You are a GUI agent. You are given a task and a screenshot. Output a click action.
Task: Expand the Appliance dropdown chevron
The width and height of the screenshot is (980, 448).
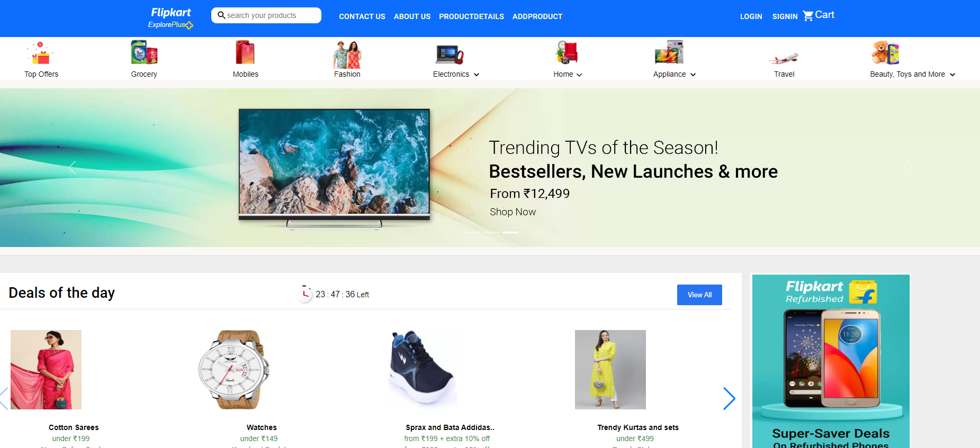click(693, 75)
